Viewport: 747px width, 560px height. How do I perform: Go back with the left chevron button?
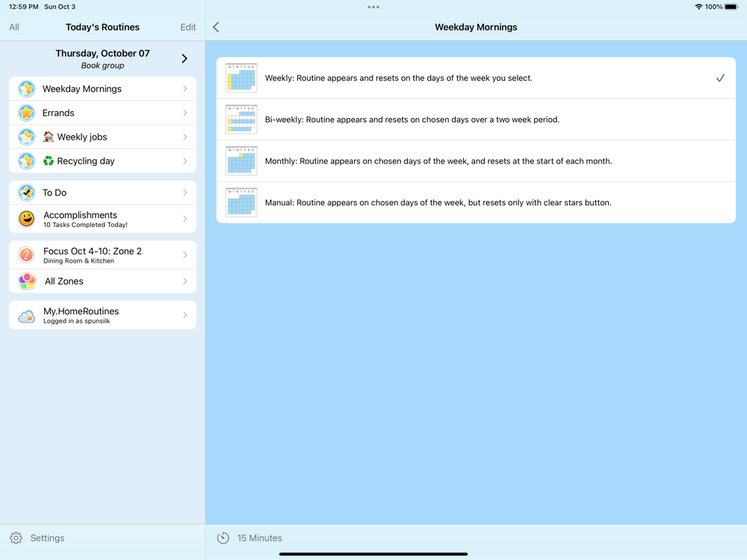(217, 27)
